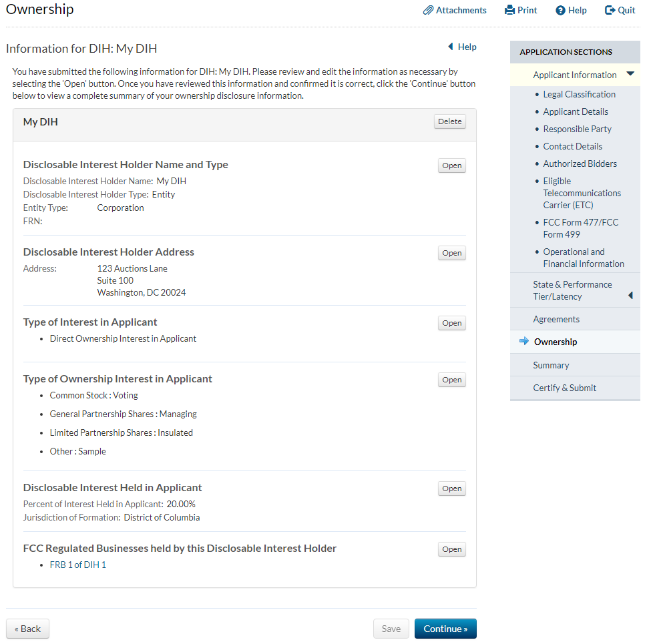Select Certify & Submit in the sidebar
Viewport: 645px width, 644px height.
564,388
